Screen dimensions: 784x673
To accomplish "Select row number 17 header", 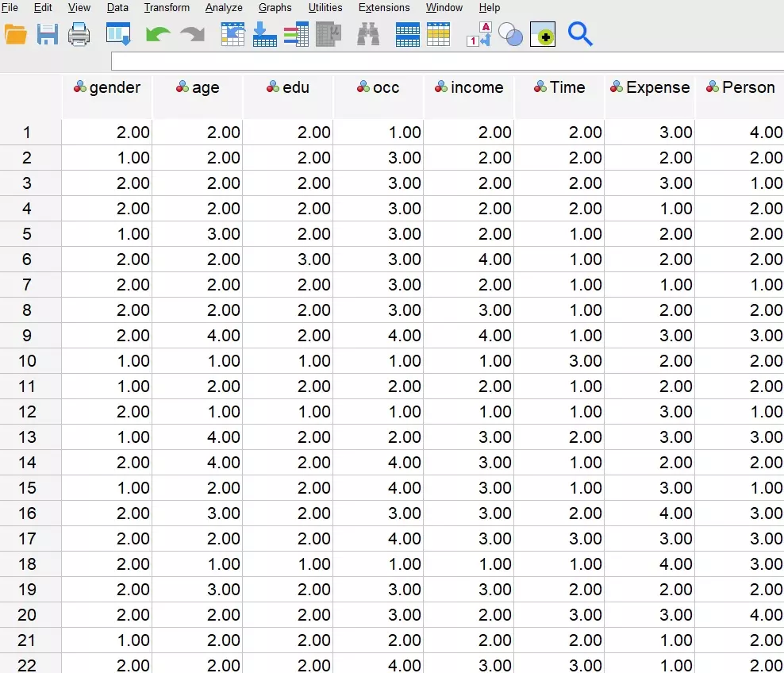I will 30,539.
